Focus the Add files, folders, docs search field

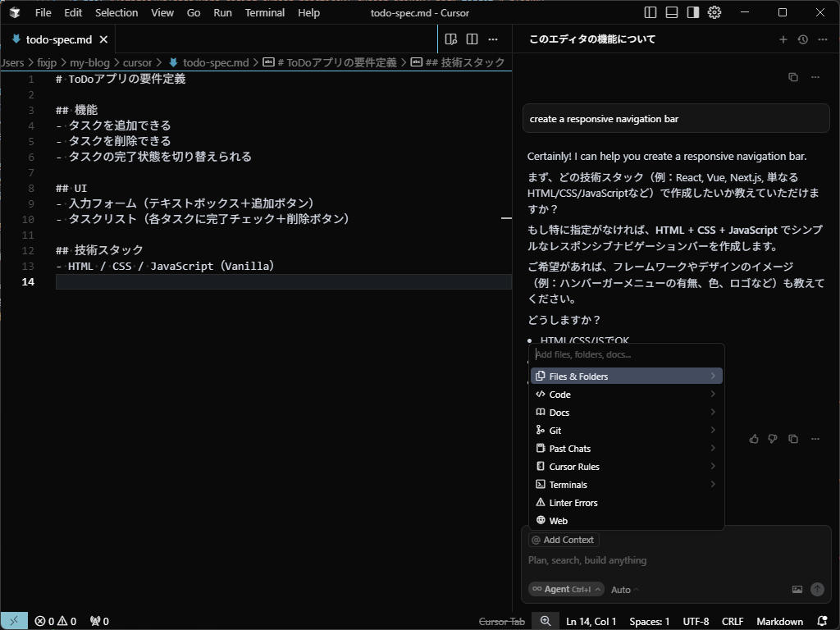627,354
